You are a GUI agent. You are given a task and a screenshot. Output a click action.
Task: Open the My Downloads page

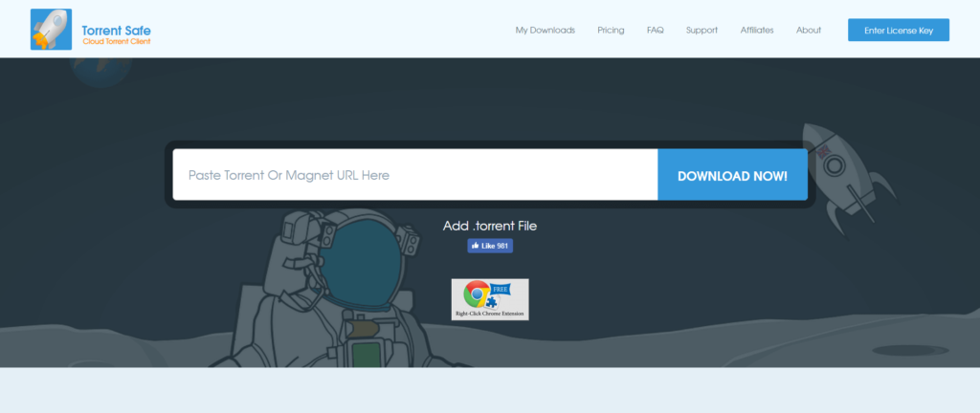545,30
